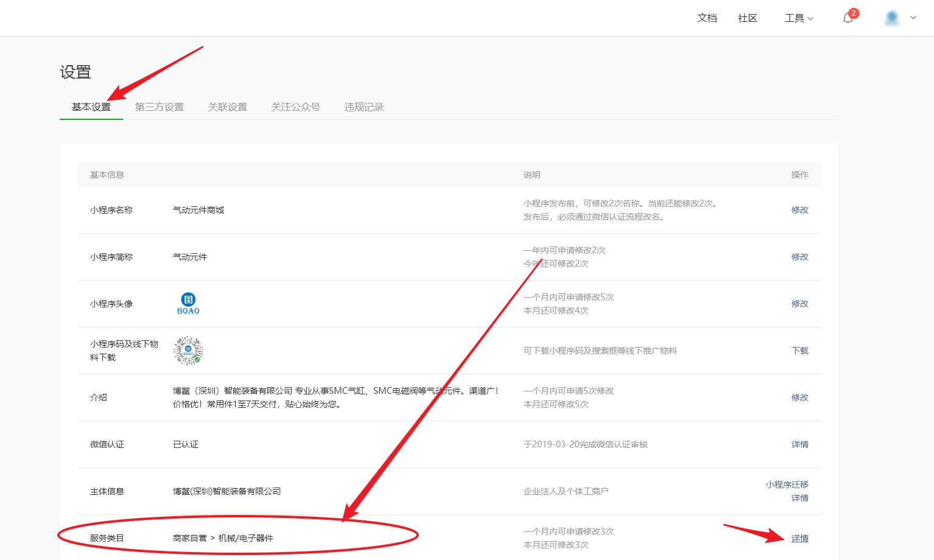Click 修改 for 小程序头像
This screenshot has width=934, height=560.
click(799, 304)
